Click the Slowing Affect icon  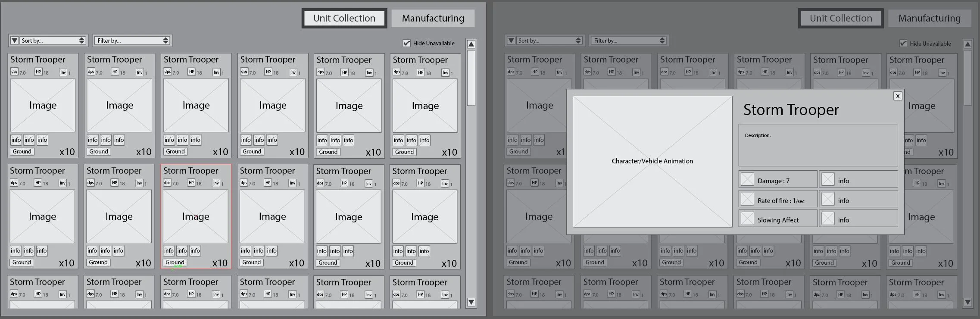click(x=747, y=218)
